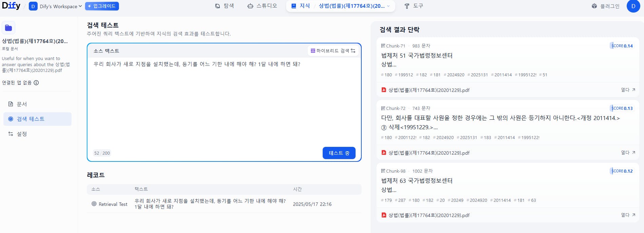Click the info icon beside 연결된 앱 없음
The image size is (644, 233).
click(x=36, y=83)
